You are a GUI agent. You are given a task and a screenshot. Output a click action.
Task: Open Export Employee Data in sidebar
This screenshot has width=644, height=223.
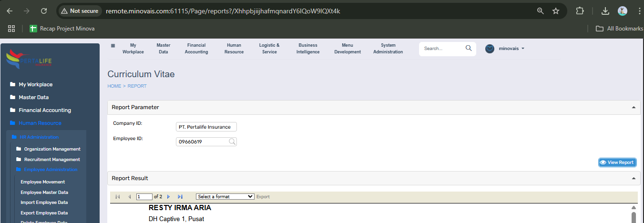(x=44, y=213)
